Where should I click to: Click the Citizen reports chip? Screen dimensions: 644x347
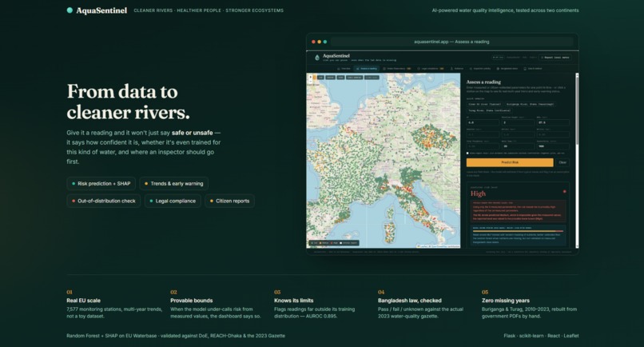(x=230, y=201)
